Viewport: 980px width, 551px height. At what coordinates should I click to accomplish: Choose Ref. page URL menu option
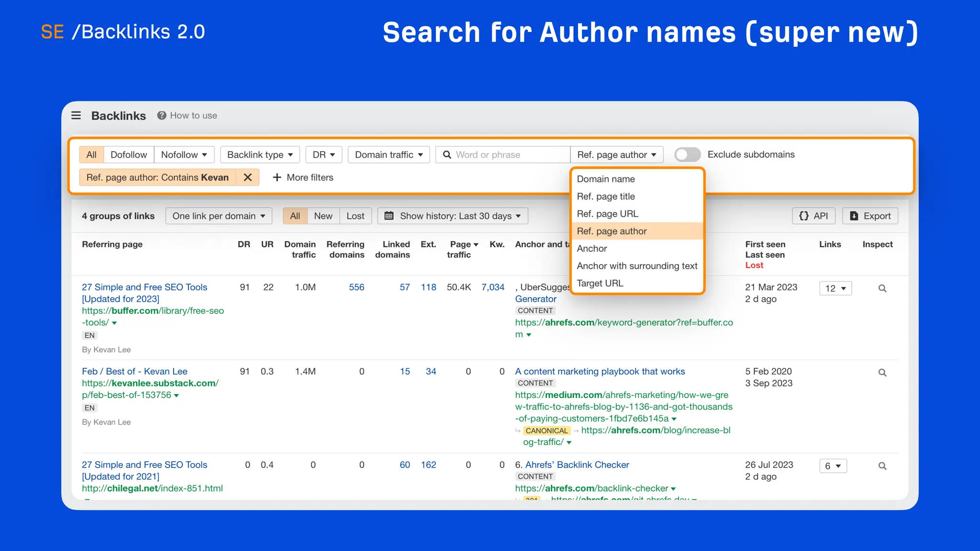coord(637,214)
